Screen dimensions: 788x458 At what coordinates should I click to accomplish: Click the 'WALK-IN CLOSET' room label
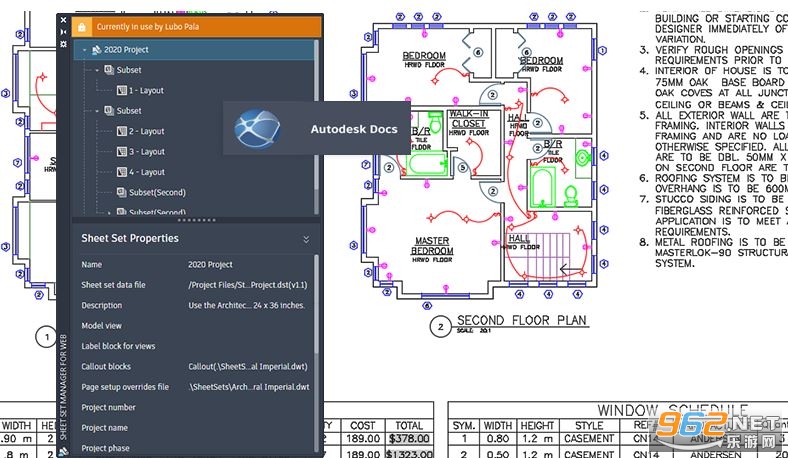click(468, 119)
